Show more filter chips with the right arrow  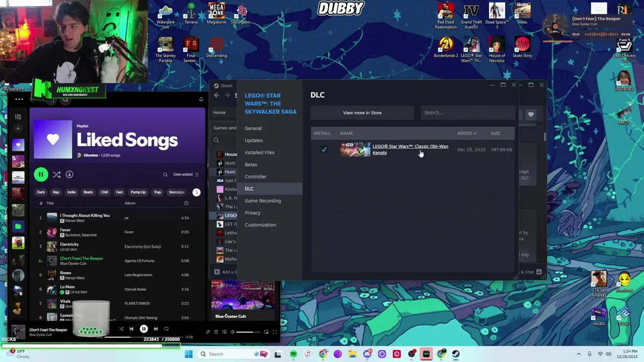[x=196, y=192]
